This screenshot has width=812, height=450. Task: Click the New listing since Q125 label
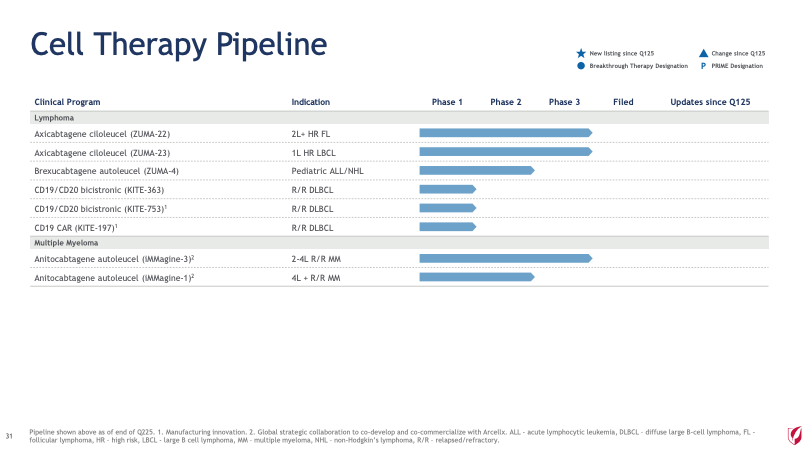point(621,53)
